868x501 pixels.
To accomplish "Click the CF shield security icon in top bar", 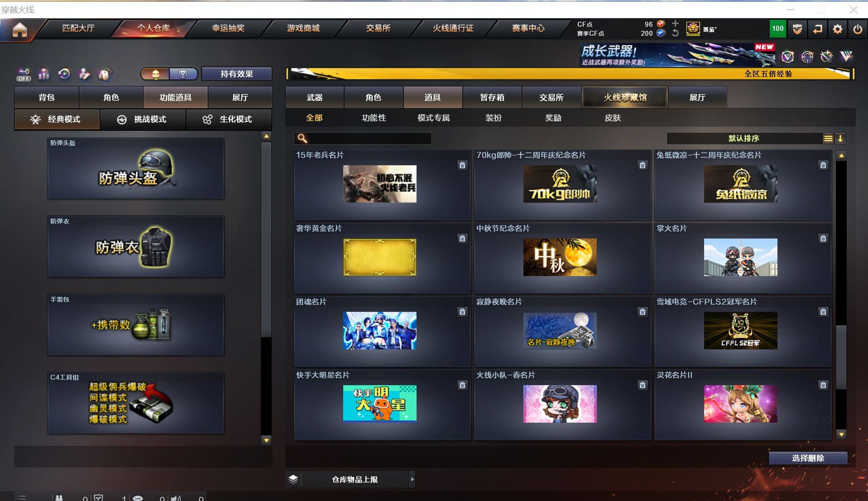I will pyautogui.click(x=797, y=29).
